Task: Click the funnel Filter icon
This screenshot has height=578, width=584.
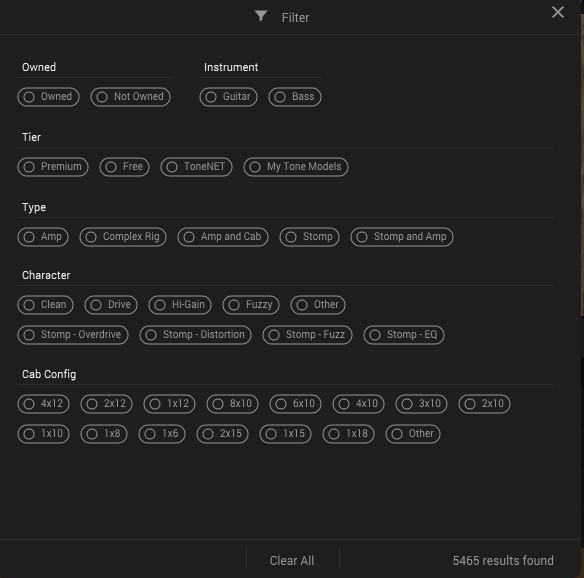Action: coord(261,16)
